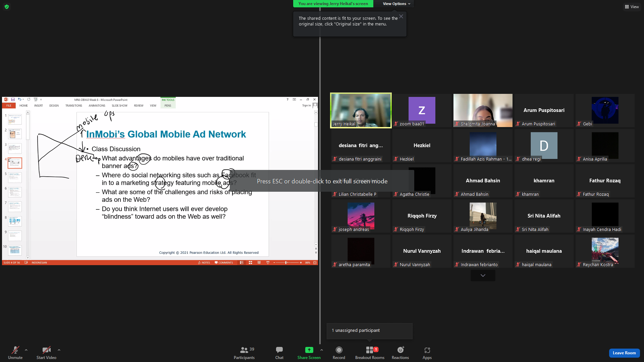
Task: Open the VIEW ribbon tab
Action: coord(153,106)
